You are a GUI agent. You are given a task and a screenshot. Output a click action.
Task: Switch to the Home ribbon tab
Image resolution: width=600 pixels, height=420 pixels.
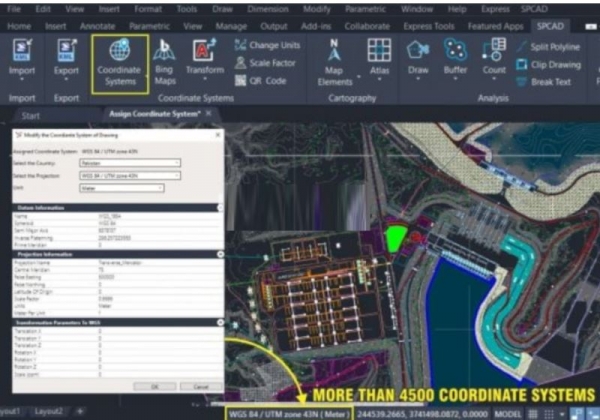pyautogui.click(x=19, y=26)
